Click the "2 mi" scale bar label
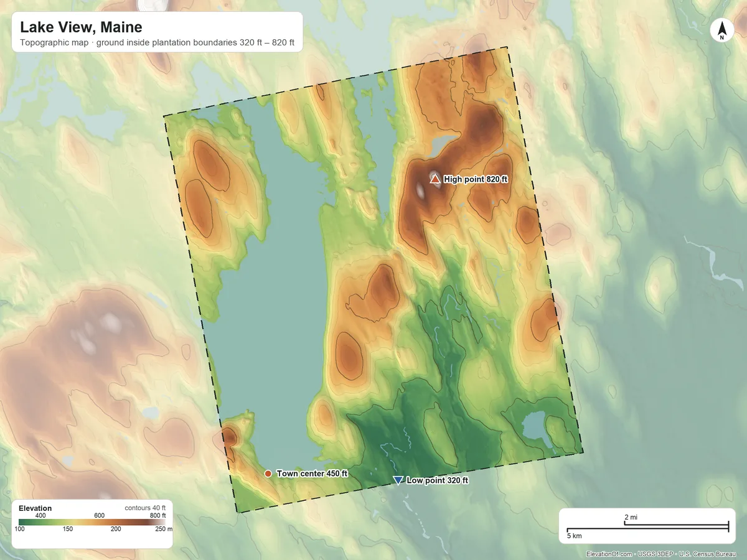Viewport: 747px width, 560px height. (631, 518)
